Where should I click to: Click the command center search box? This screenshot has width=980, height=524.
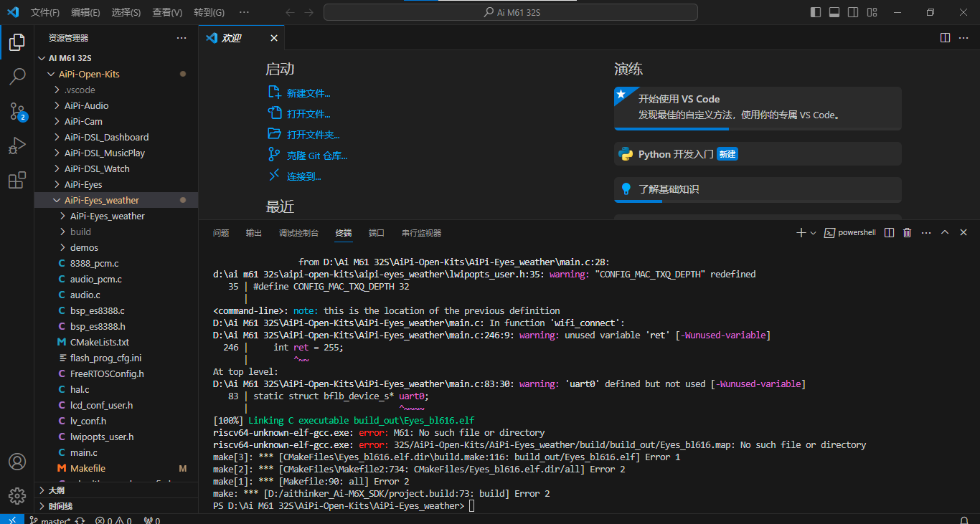[511, 12]
